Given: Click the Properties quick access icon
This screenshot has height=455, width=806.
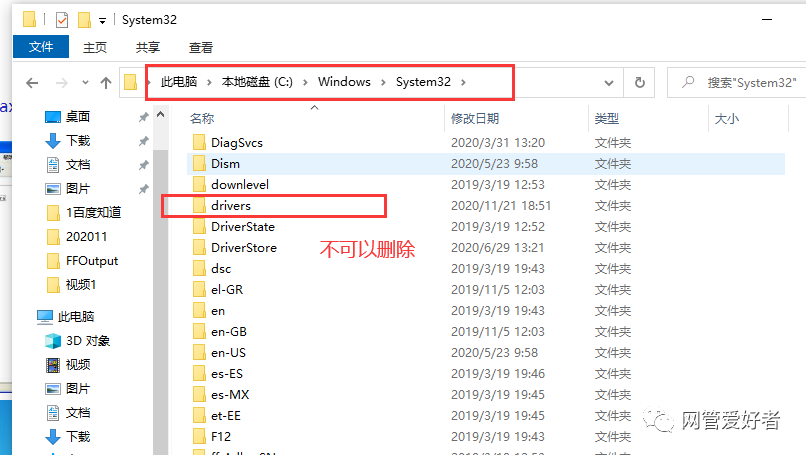Looking at the screenshot, I should pos(62,20).
